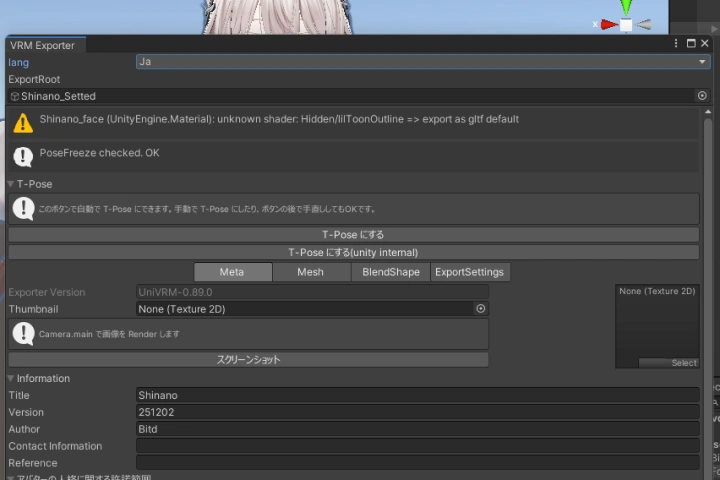Open the VRM Exporter kebab options menu

675,43
